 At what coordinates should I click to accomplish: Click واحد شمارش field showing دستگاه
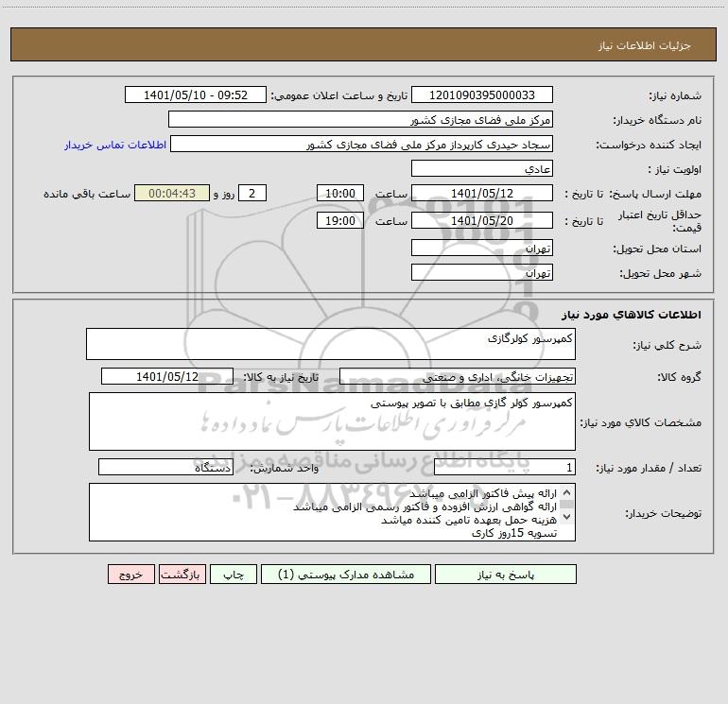pos(165,468)
